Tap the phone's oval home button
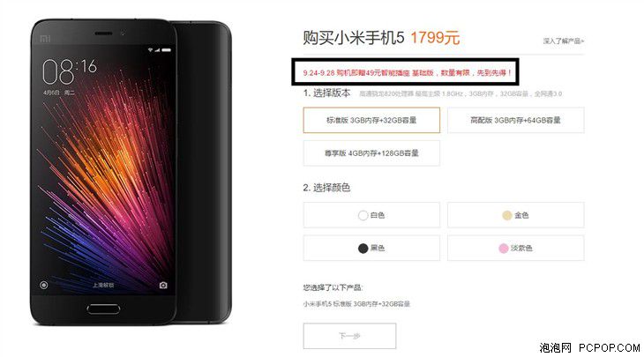The image size is (644, 357). coord(103,309)
